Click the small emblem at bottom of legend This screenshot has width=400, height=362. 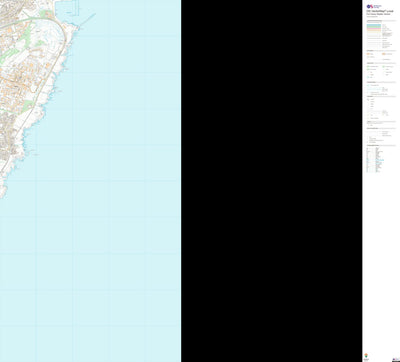[366, 355]
